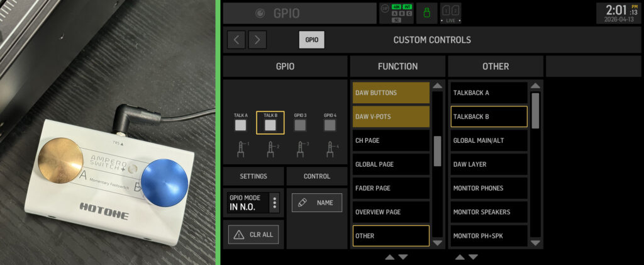This screenshot has height=265, width=644.
Task: Click the CONTROL header
Action: [317, 176]
